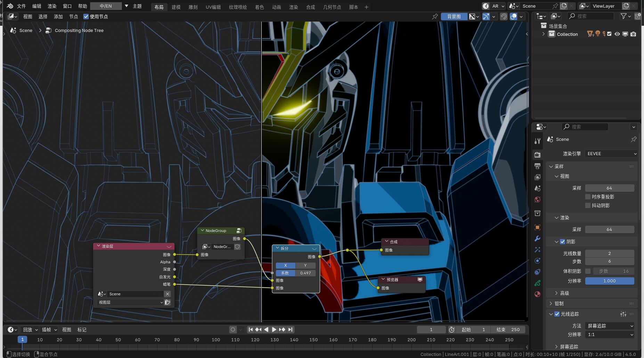The height and width of the screenshot is (358, 644).
Task: Open the Tool properties tab
Action: 537,141
